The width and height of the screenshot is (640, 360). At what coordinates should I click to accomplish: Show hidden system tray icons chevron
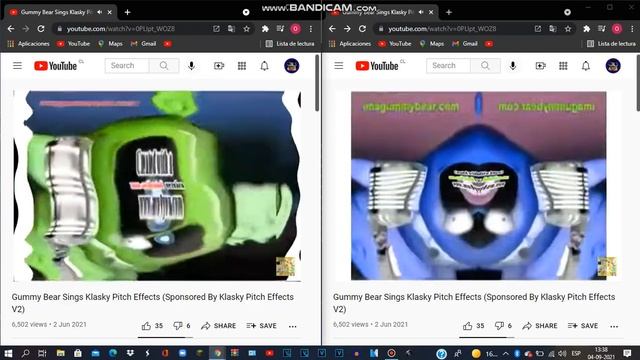tap(506, 353)
